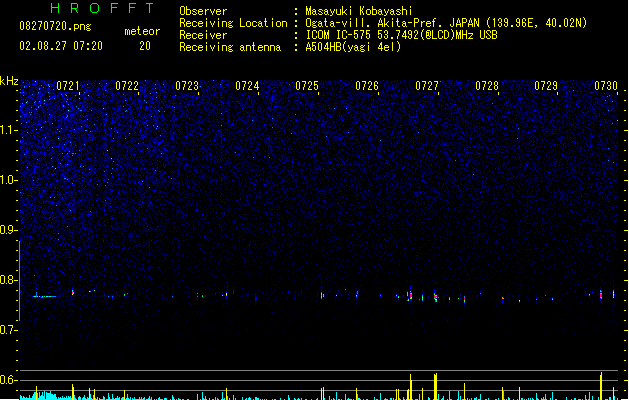Click the 0727 time marker

click(427, 86)
